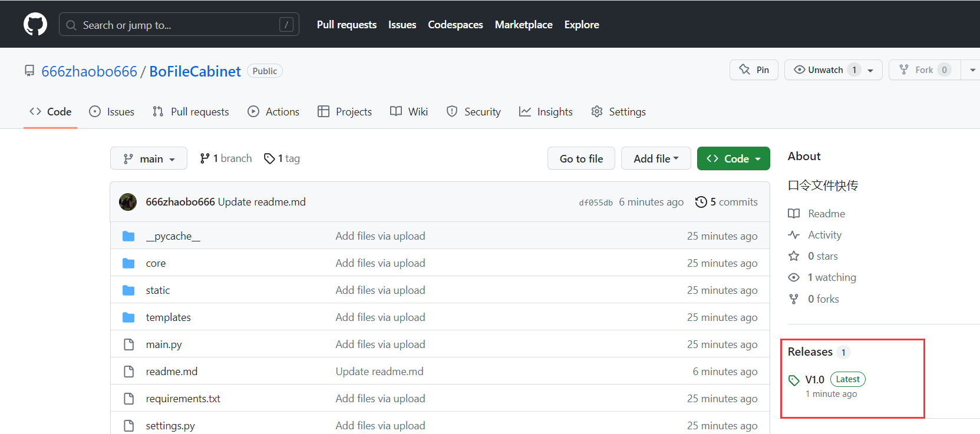The width and height of the screenshot is (980, 434).
Task: Open Explore in top navigation
Action: tap(582, 25)
